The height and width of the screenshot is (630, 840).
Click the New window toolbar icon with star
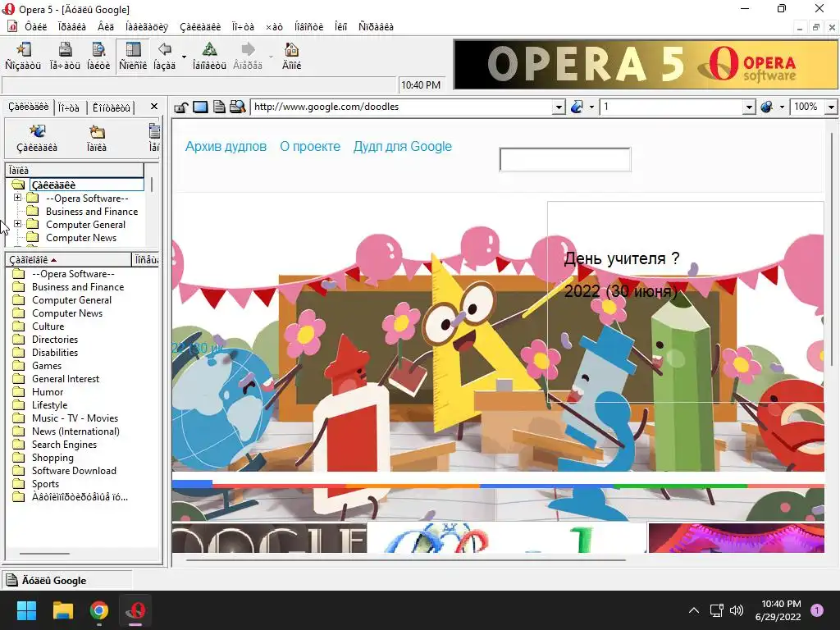click(x=22, y=56)
